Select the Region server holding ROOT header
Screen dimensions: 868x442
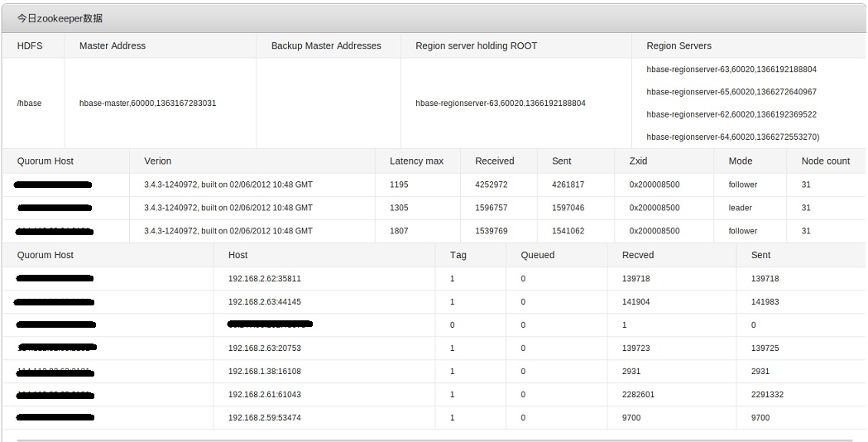coord(476,46)
